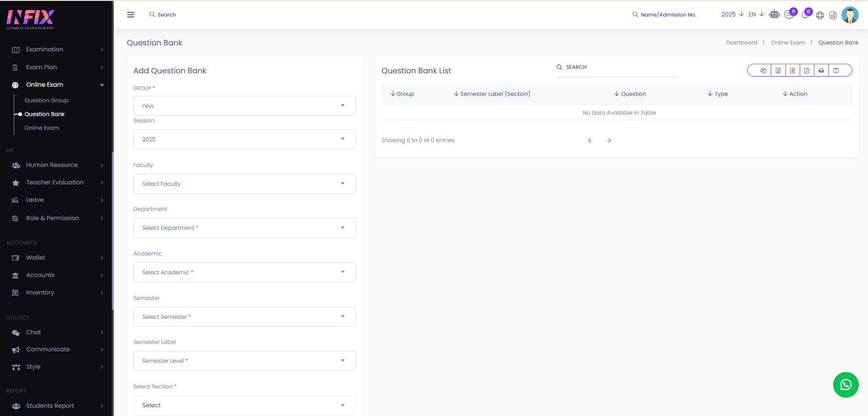Sort table by Action column
The height and width of the screenshot is (416, 868).
(795, 94)
